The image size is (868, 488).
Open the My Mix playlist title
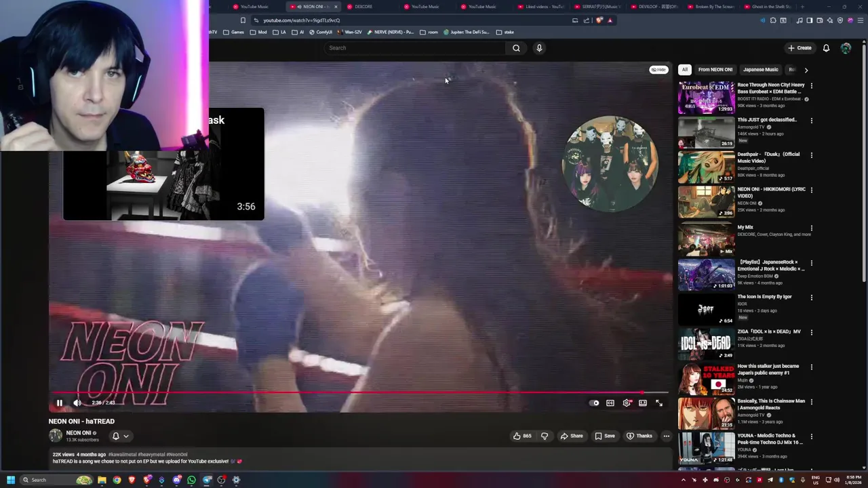[745, 228]
